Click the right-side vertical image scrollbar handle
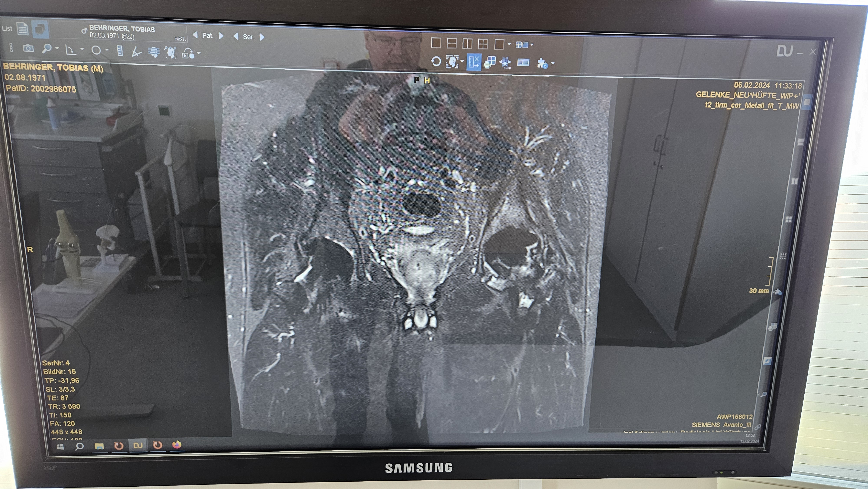 pos(807,101)
